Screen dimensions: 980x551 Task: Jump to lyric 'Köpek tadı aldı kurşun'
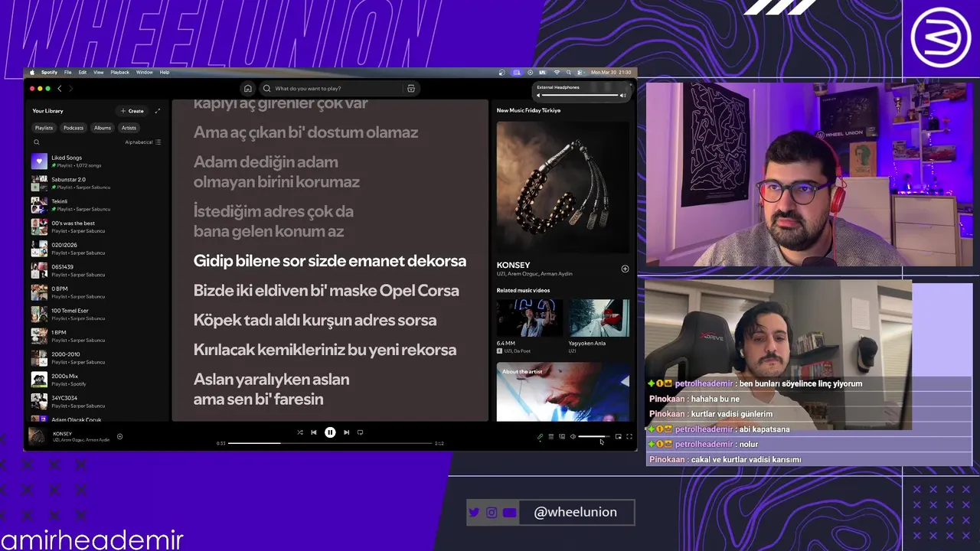tap(315, 320)
